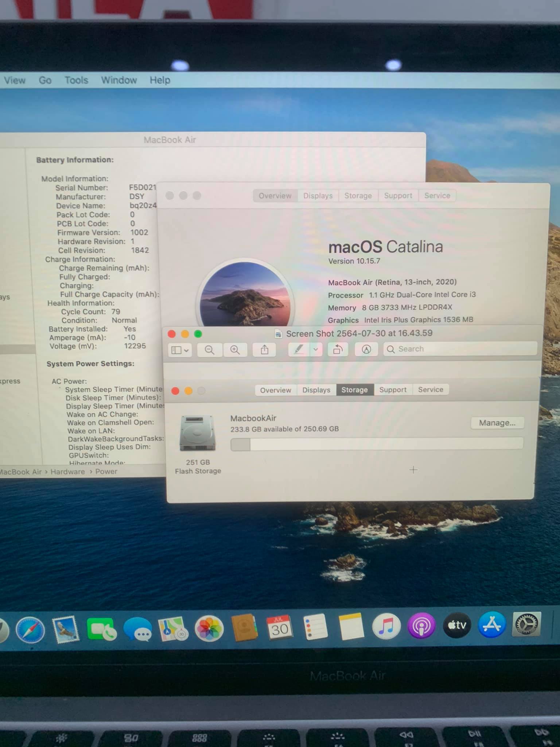Screen dimensions: 560x747
Task: Select Support tab in top About window
Action: (x=398, y=196)
